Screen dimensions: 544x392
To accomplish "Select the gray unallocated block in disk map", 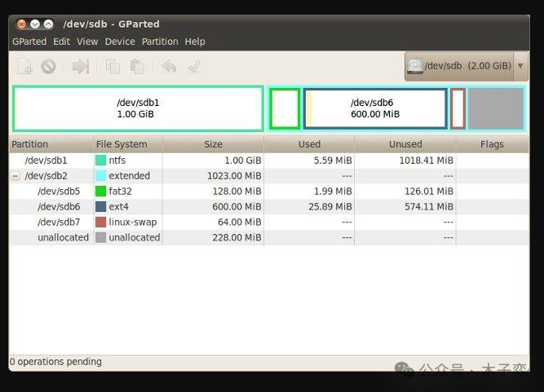I will click(x=496, y=108).
